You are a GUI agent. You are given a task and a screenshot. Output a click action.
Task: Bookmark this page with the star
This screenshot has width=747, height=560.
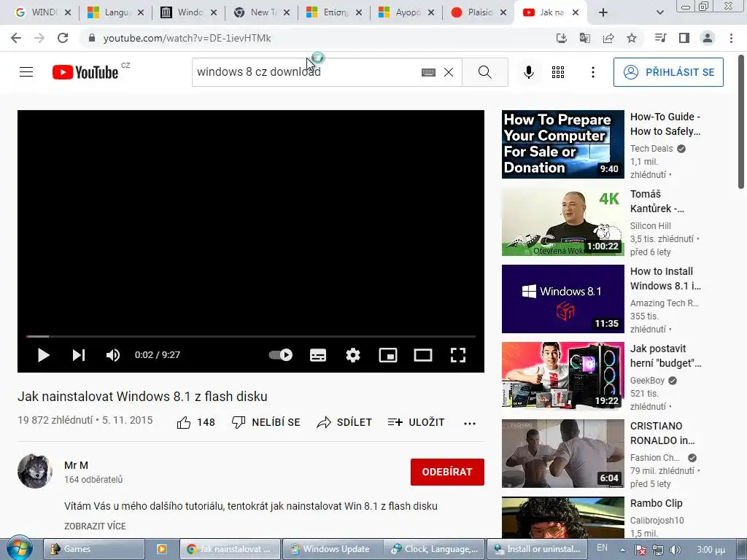pyautogui.click(x=632, y=38)
